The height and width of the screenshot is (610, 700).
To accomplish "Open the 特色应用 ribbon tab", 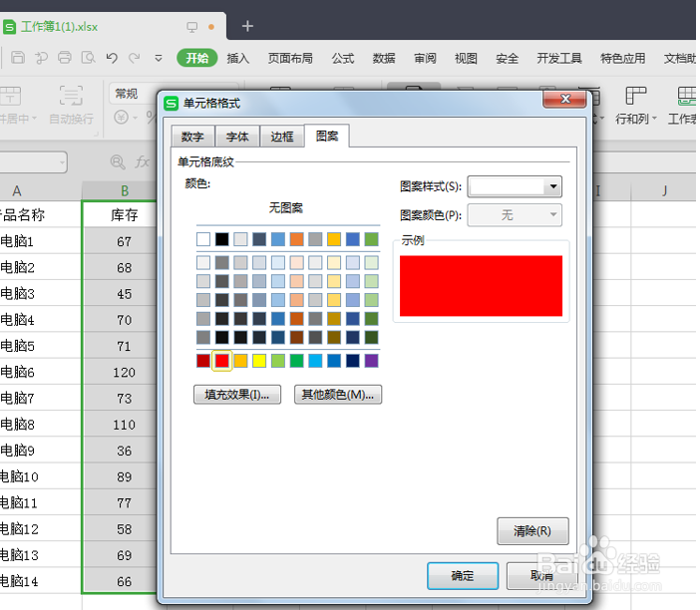I will (x=623, y=58).
